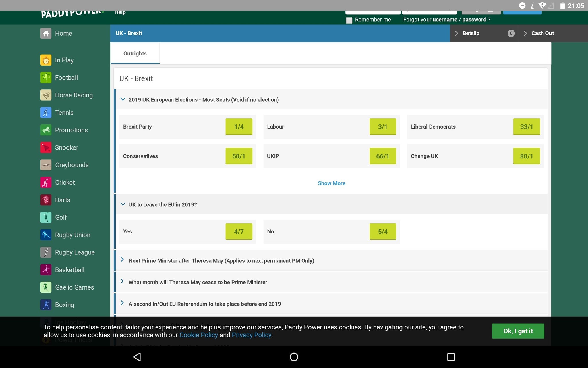
Task: Collapse the UK to Leave the EU market
Action: click(x=123, y=204)
